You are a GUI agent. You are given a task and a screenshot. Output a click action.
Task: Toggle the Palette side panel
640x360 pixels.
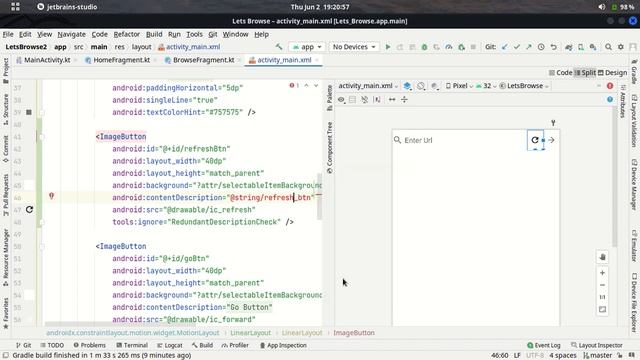pos(329,98)
